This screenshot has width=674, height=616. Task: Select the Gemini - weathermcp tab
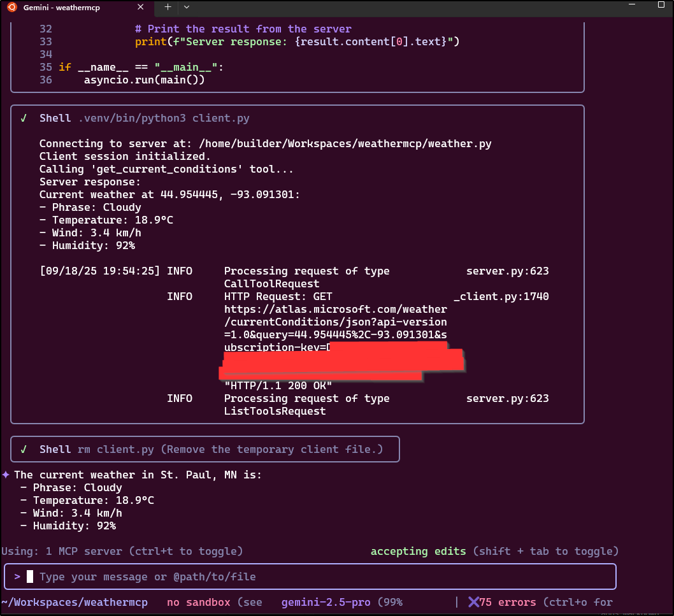(70, 7)
